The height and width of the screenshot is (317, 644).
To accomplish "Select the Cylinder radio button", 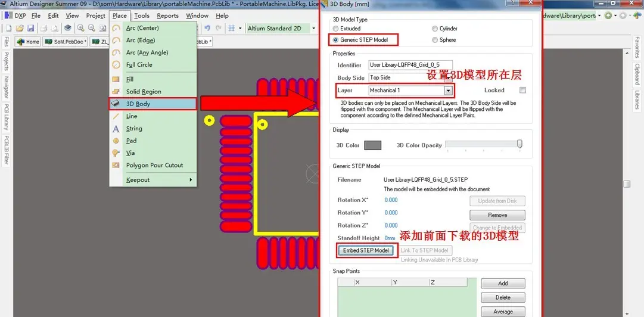I will click(x=434, y=29).
